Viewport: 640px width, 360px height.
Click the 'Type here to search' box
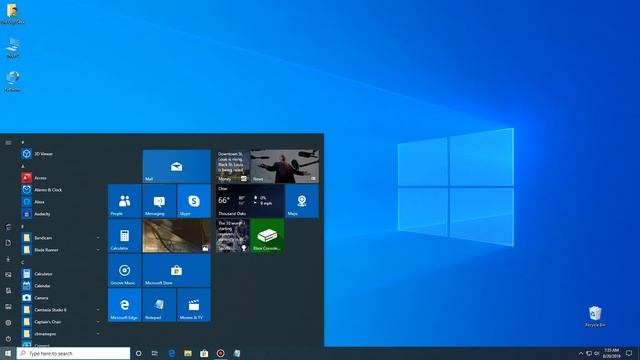(x=73, y=353)
